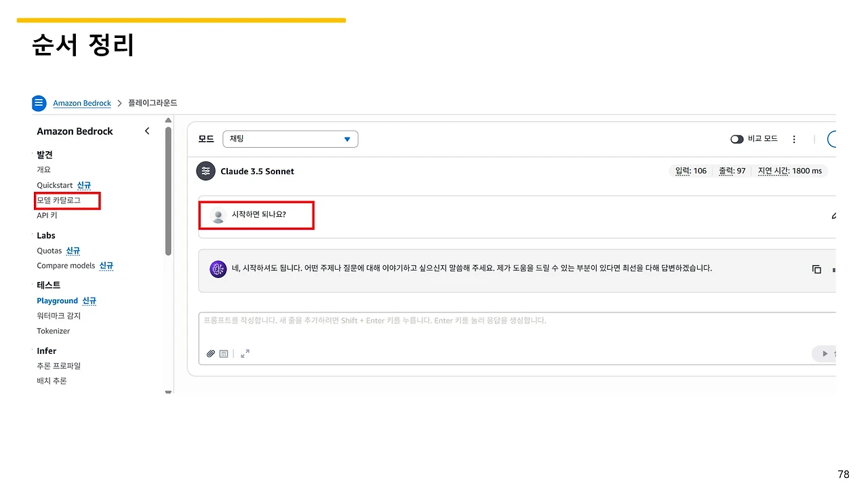Screen dimensions: 868x488
Task: Click the 지연 시간: 1800 ms metric
Action: click(x=790, y=171)
